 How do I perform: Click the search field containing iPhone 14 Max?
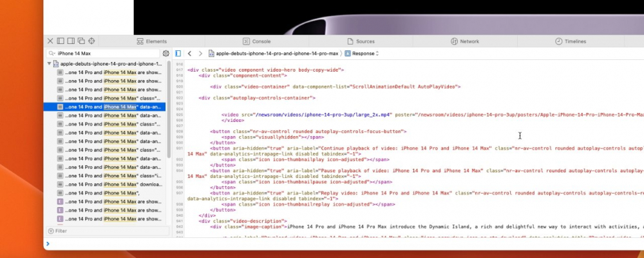[106, 54]
